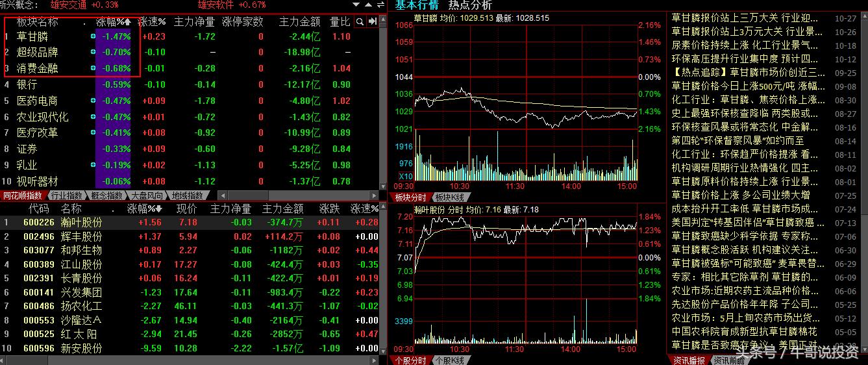Select stock 沙隆达A 000553
The width and height of the screenshot is (868, 365).
click(190, 320)
